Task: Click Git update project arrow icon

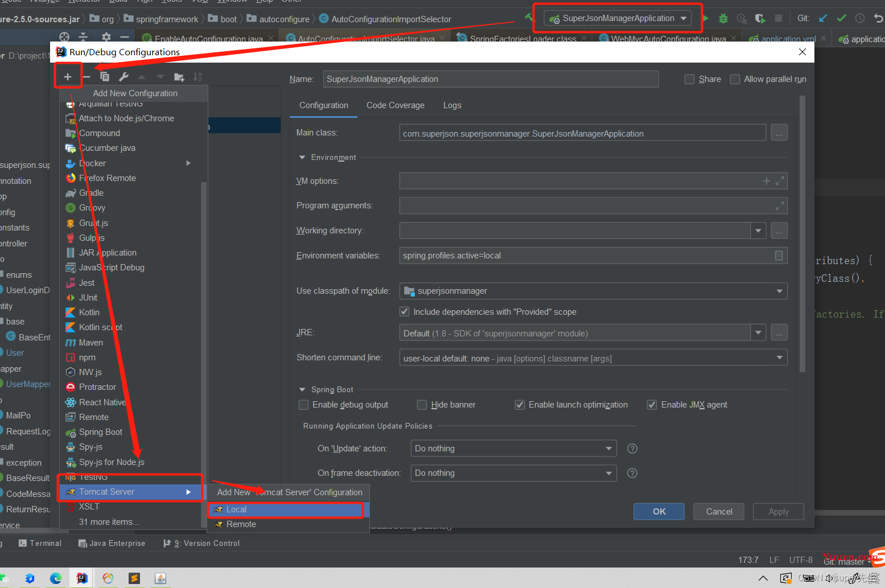Action: [x=823, y=18]
